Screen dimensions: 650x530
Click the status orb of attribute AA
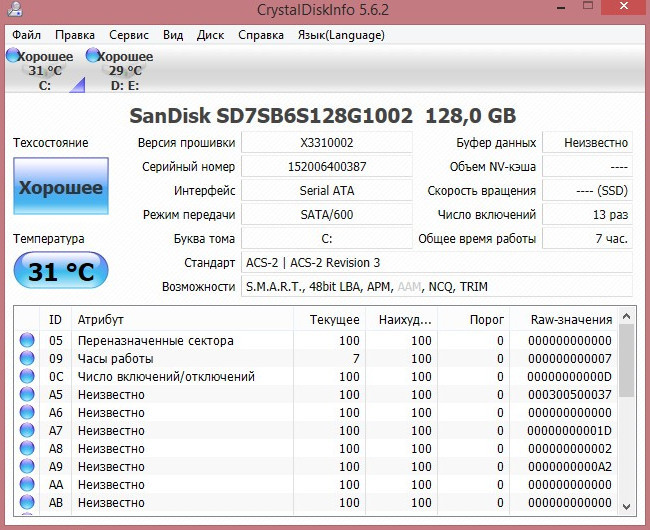tap(27, 484)
